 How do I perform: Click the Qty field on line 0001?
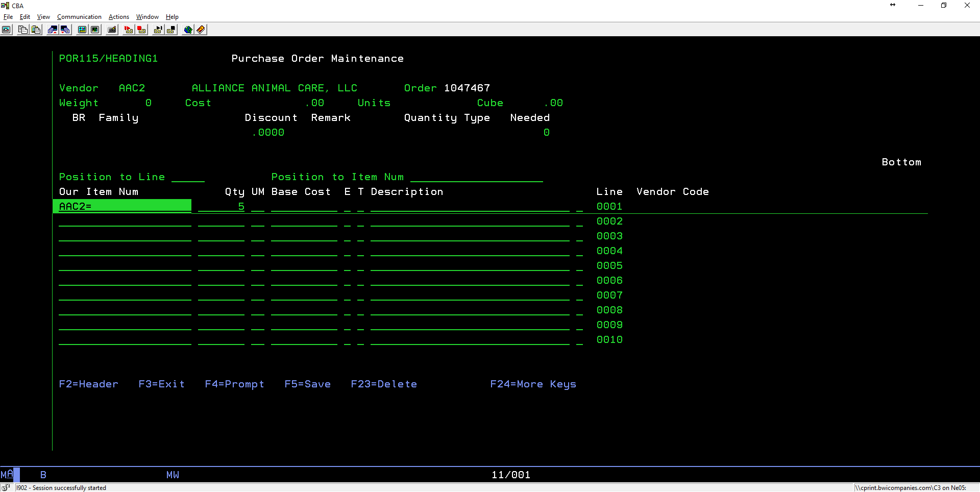click(x=221, y=206)
